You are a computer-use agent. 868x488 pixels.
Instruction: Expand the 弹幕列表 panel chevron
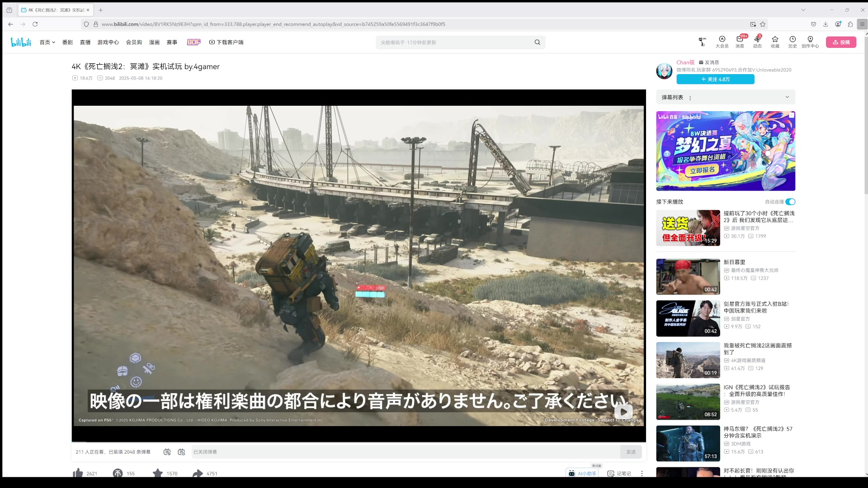coord(787,97)
